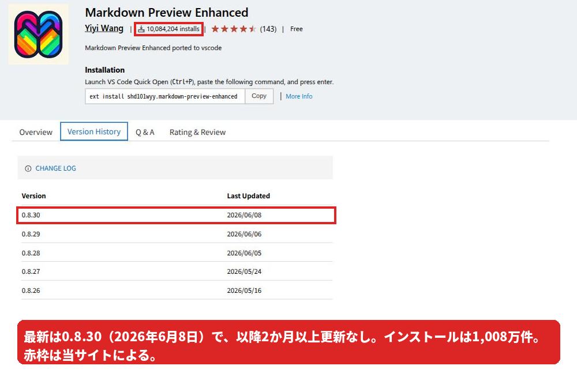Viewport: 577px width, 392px height.
Task: Select the Version History tab
Action: (x=94, y=131)
